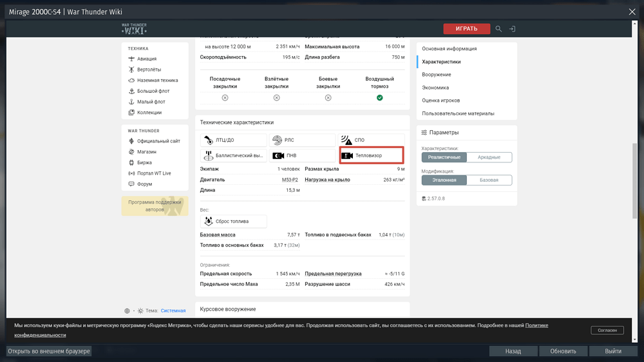Viewport: 644px width, 362px height.
Task: Click the fuel dump icon
Action: click(x=209, y=221)
